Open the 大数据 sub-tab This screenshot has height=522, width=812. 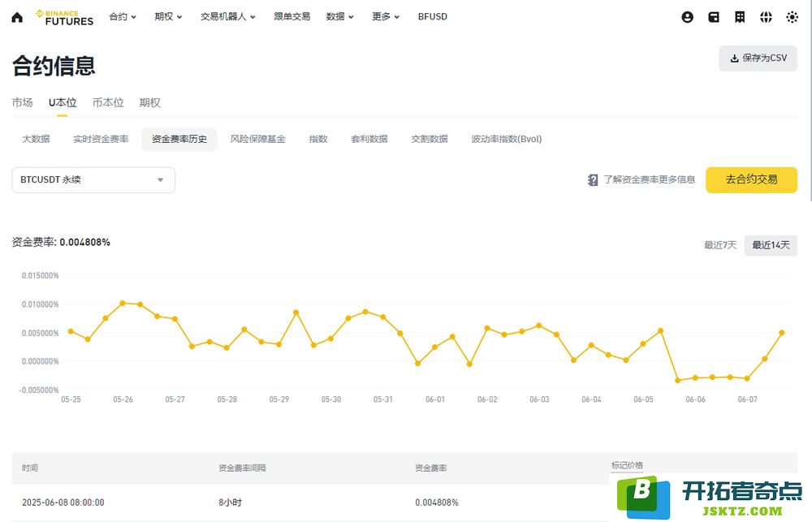click(x=36, y=139)
